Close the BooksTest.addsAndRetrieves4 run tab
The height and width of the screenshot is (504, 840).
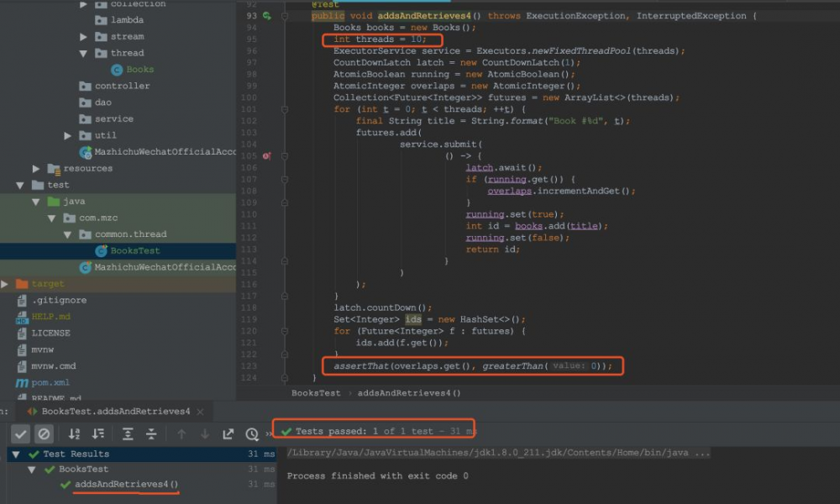(x=200, y=412)
